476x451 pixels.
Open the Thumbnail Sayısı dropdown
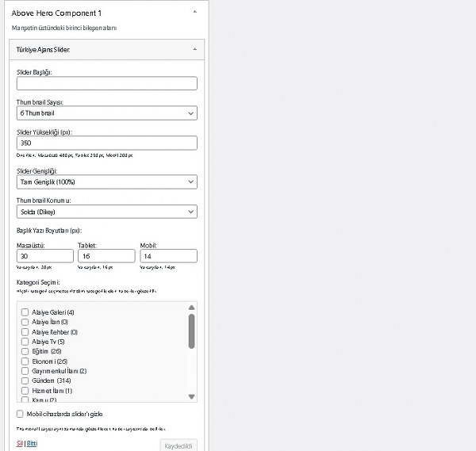point(106,113)
